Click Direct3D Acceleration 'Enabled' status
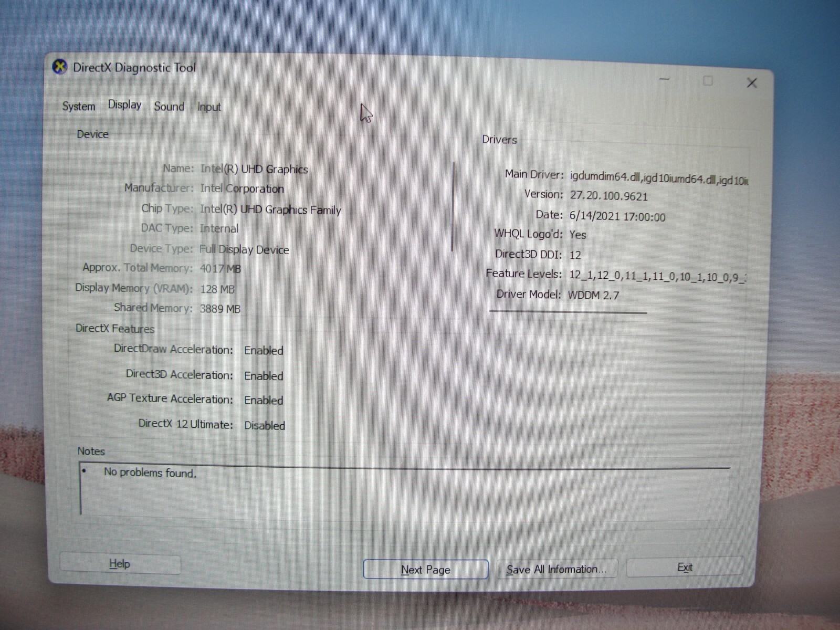840x630 pixels. pos(264,376)
